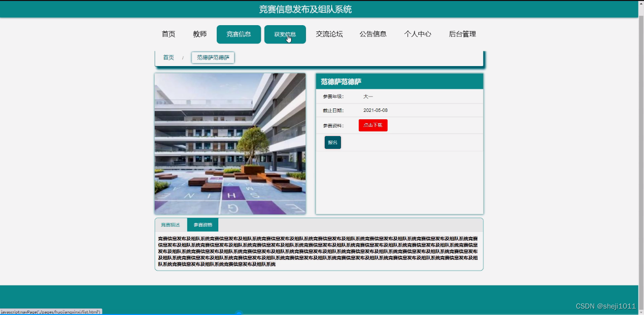The height and width of the screenshot is (315, 644).
Task: Select the 竞赛信息 navigation item
Action: (238, 34)
